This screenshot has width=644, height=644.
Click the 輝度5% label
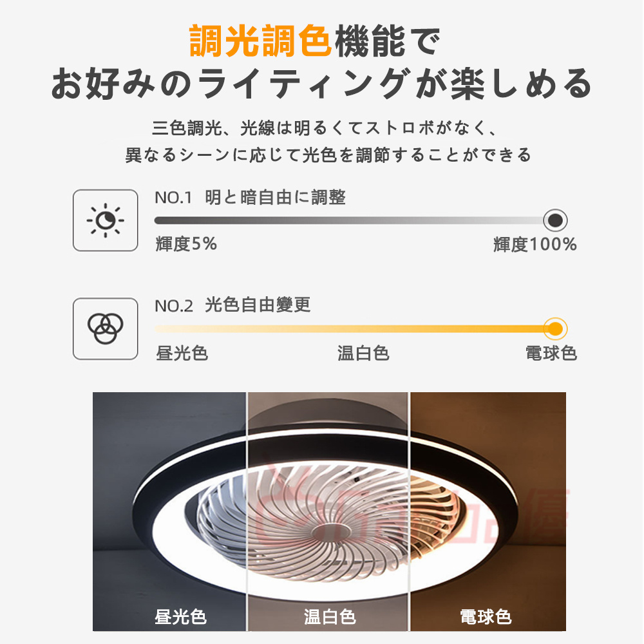pos(186,244)
